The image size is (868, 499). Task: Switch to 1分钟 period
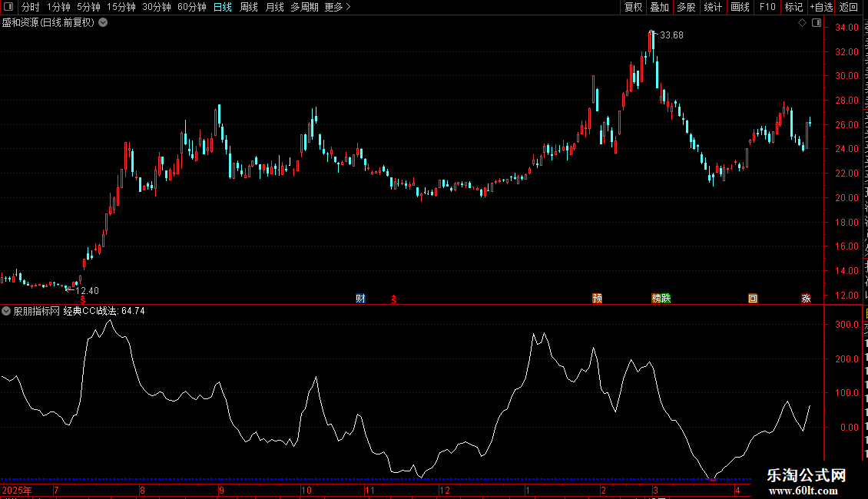pos(58,7)
